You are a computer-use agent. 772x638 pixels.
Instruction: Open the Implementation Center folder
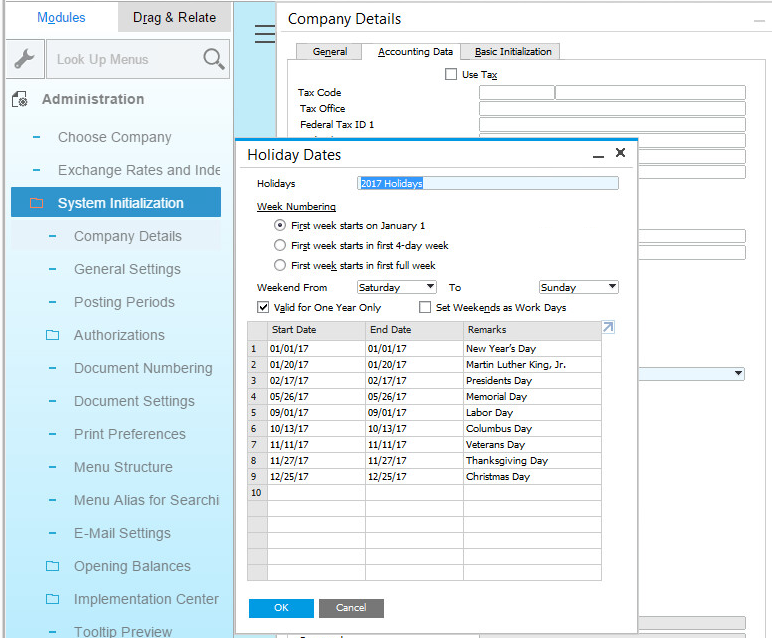click(x=52, y=599)
